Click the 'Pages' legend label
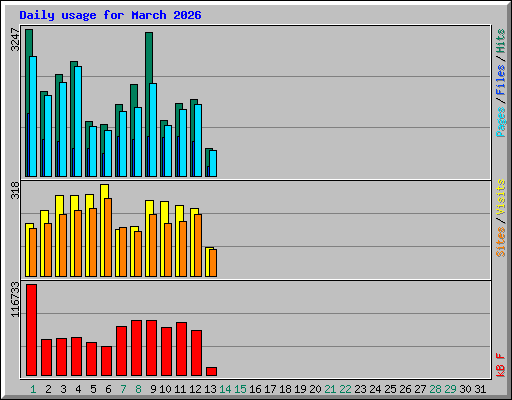This screenshot has height=400, width=512. tap(500, 122)
